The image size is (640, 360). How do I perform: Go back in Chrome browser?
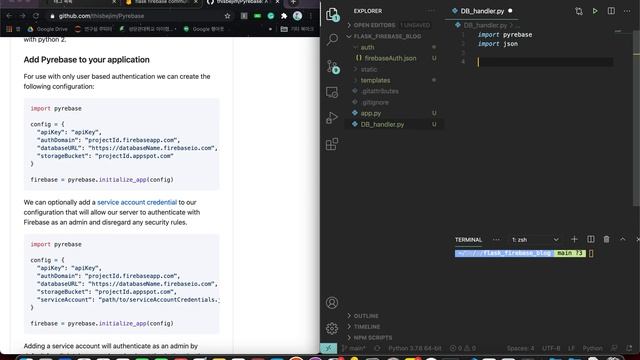pos(9,16)
